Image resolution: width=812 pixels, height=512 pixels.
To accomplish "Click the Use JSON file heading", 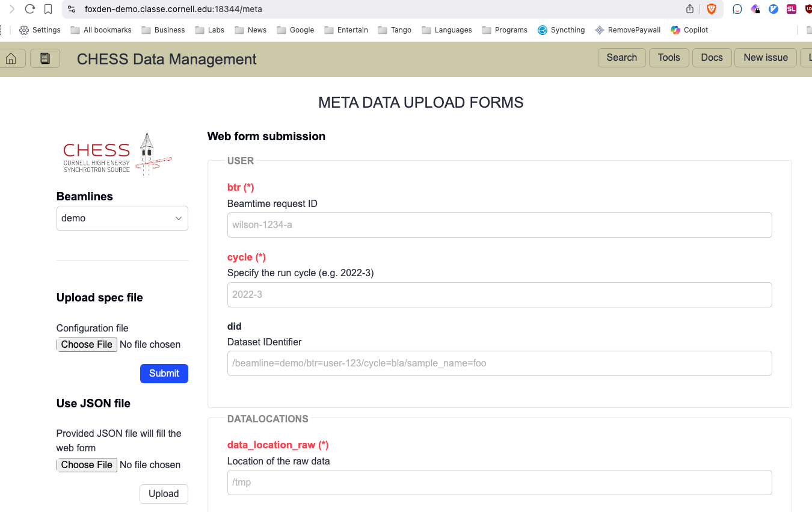I will coord(93,404).
